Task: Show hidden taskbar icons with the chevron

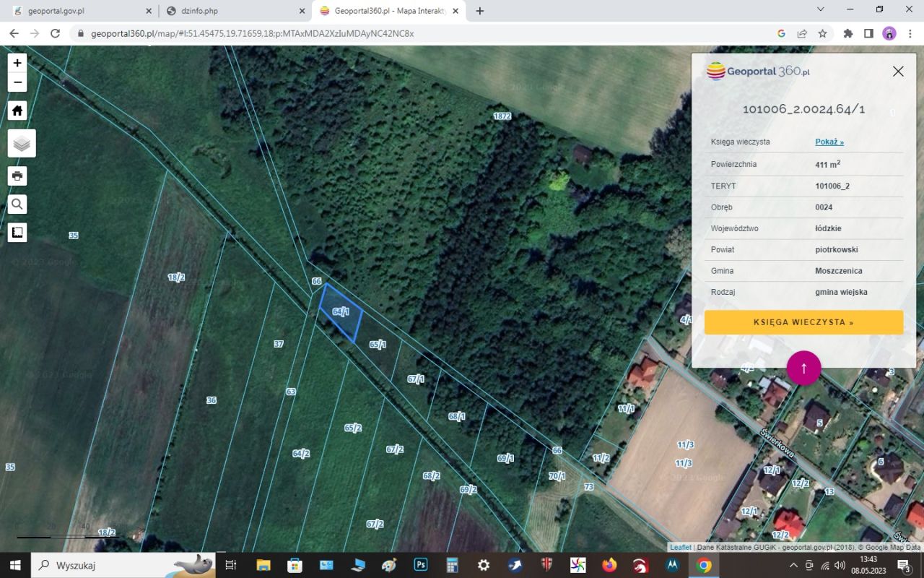Action: point(793,565)
